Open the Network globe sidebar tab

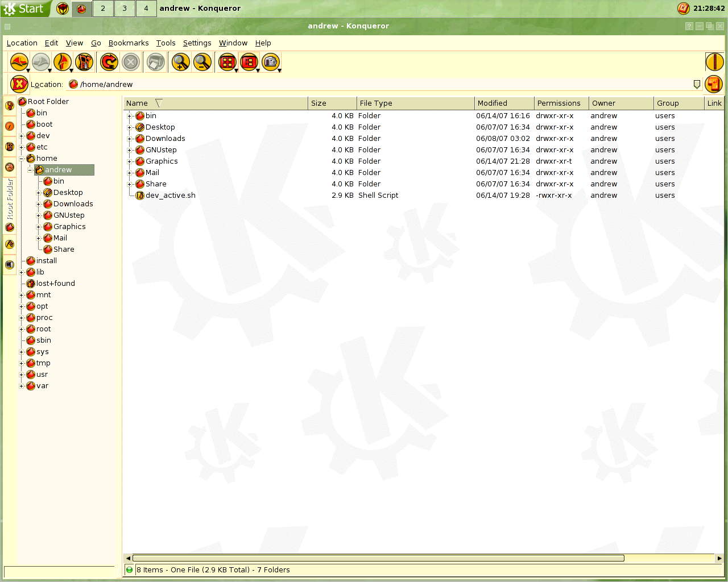click(10, 167)
